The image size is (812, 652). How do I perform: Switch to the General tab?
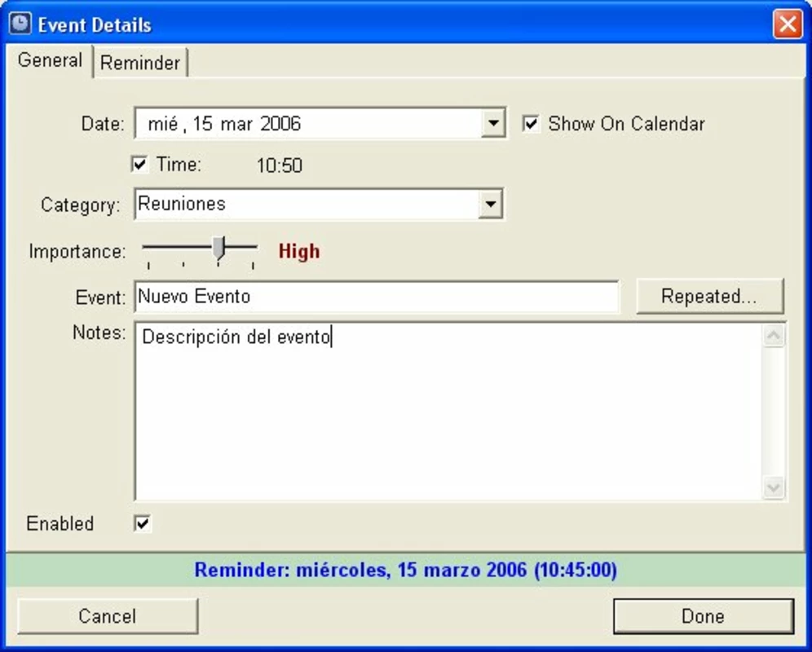[50, 60]
